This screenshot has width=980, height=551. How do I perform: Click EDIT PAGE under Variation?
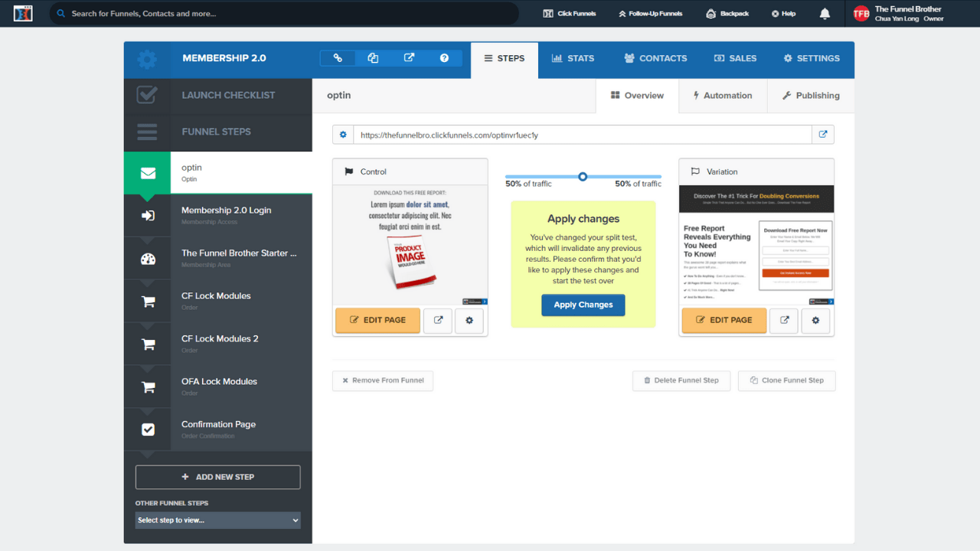(724, 321)
